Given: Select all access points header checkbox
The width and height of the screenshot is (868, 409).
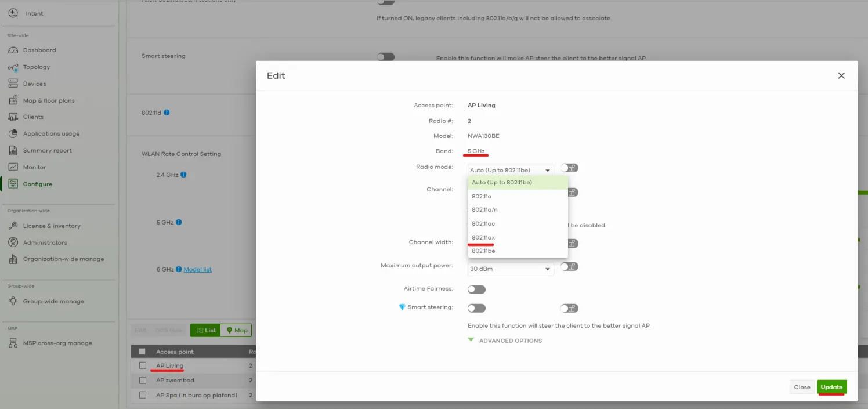Looking at the screenshot, I should (x=143, y=352).
